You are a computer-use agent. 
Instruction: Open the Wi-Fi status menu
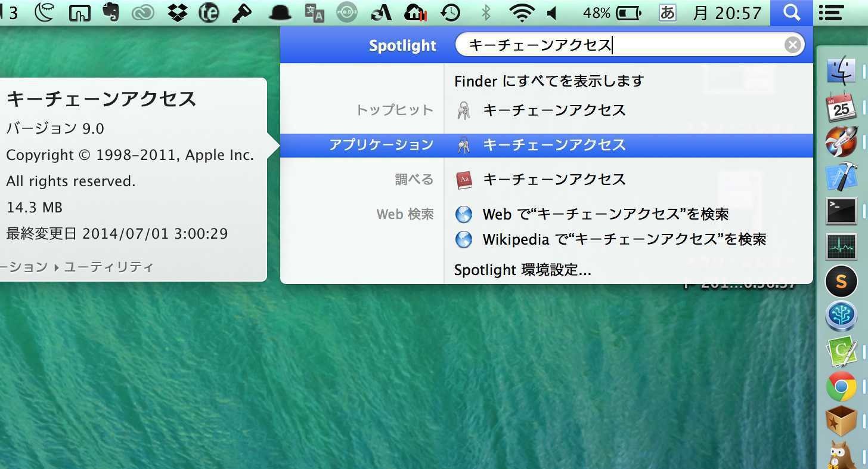pos(522,13)
